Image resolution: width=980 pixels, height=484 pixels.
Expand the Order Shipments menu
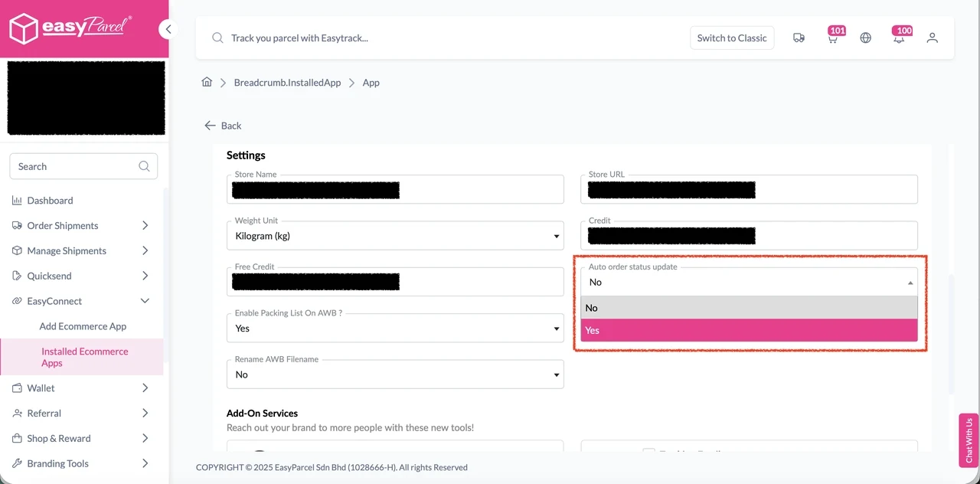tap(145, 225)
